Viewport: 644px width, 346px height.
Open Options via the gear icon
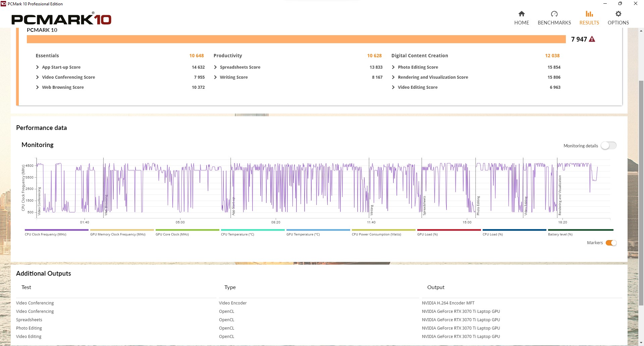(618, 14)
